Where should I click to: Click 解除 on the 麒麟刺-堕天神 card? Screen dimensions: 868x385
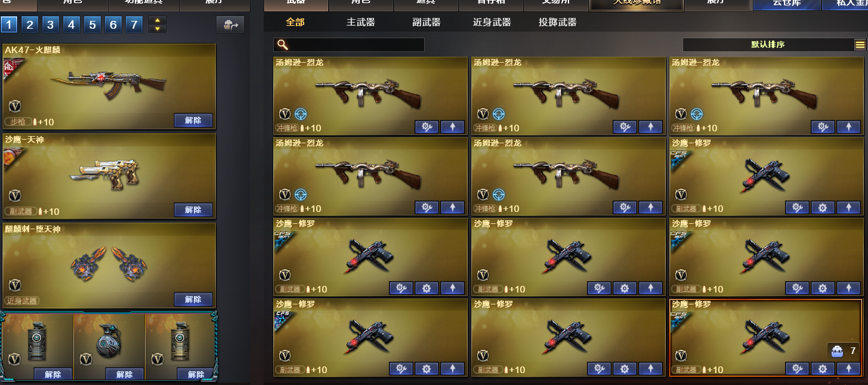pyautogui.click(x=193, y=299)
